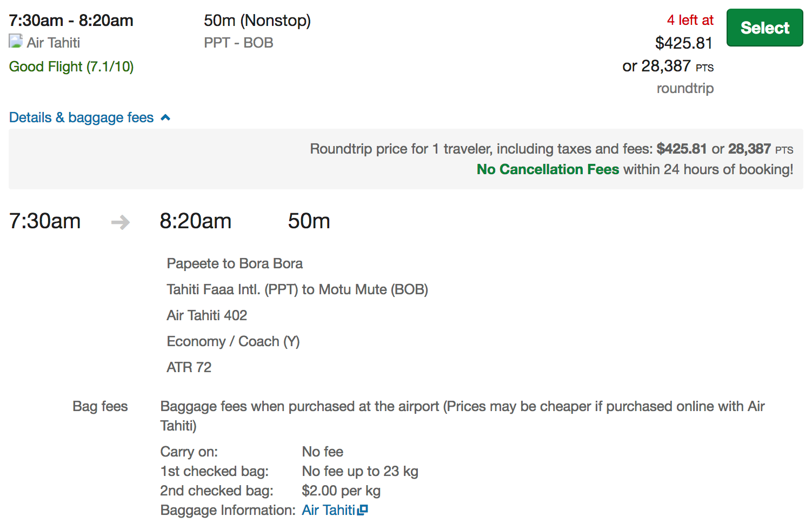Click the Economy / Coach (Y) cabin class
The image size is (812, 529).
(x=233, y=341)
